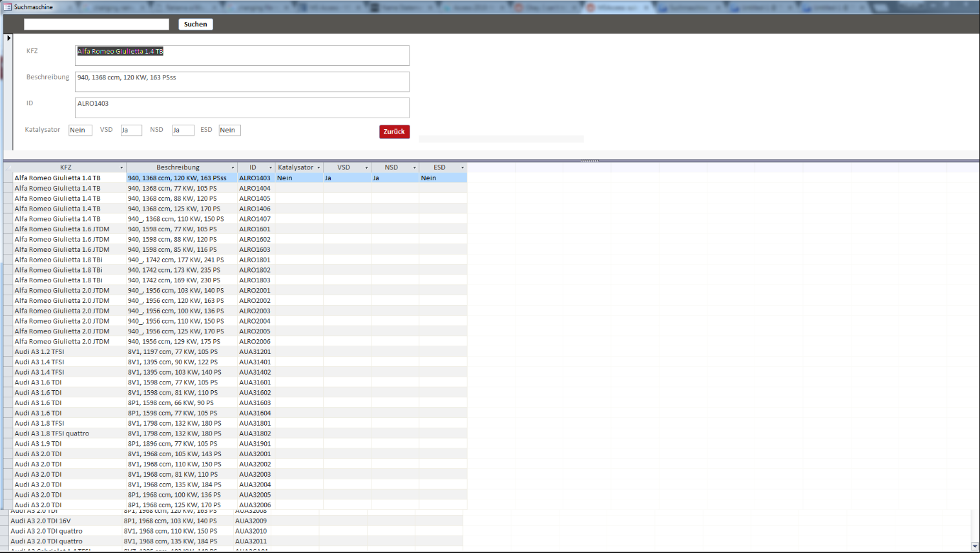Select the table cell with ID ALRO1403
The width and height of the screenshot is (980, 553).
pos(256,178)
